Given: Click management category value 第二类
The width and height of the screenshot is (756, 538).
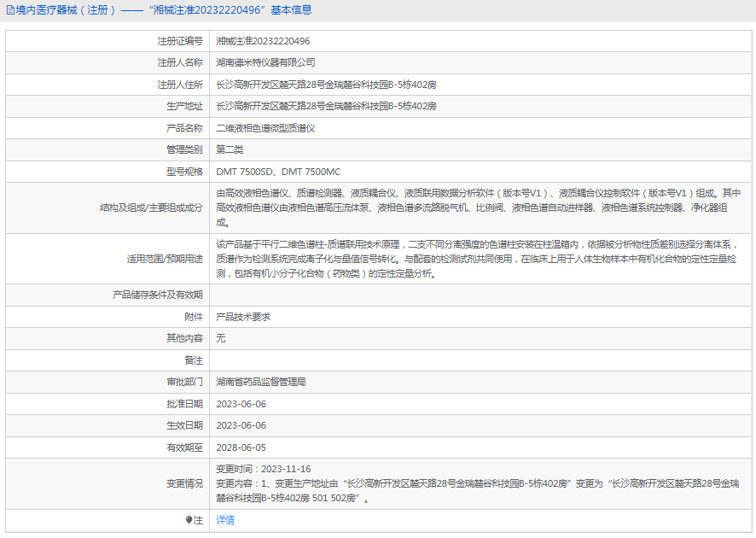Looking at the screenshot, I should [x=230, y=149].
